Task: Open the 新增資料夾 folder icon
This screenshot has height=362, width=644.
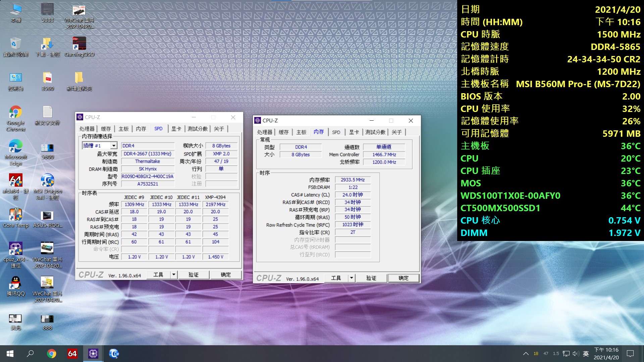Action: pyautogui.click(x=79, y=81)
